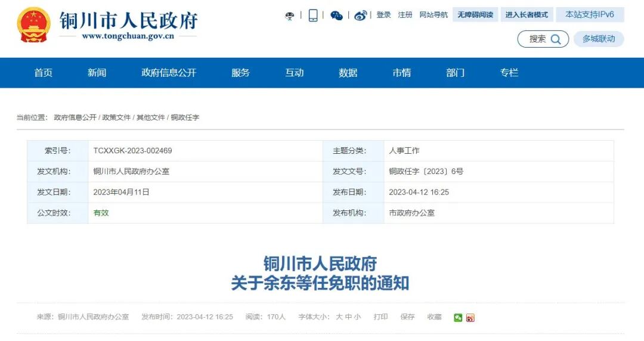Image resolution: width=644 pixels, height=341 pixels.
Task: Click breadcrumb 铜政任字
Action: click(x=185, y=117)
